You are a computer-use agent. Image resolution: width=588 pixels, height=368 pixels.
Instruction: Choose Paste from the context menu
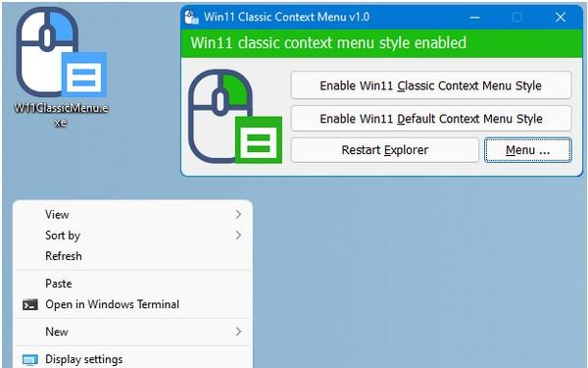pyautogui.click(x=132, y=284)
